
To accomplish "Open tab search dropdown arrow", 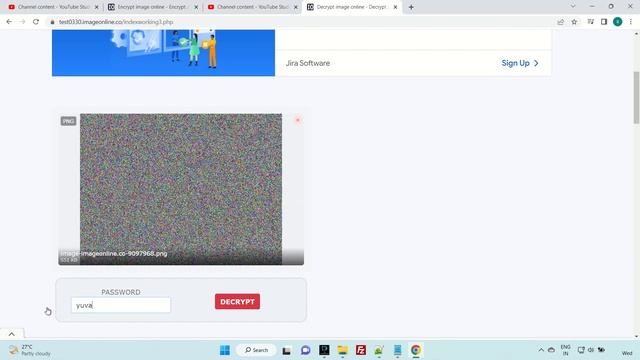I will click(x=573, y=6).
